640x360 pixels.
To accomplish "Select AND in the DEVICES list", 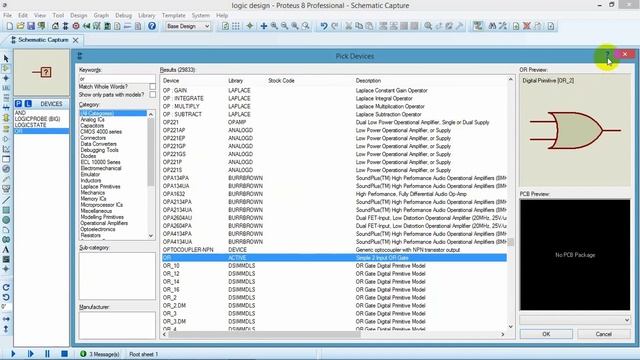I will pyautogui.click(x=20, y=113).
